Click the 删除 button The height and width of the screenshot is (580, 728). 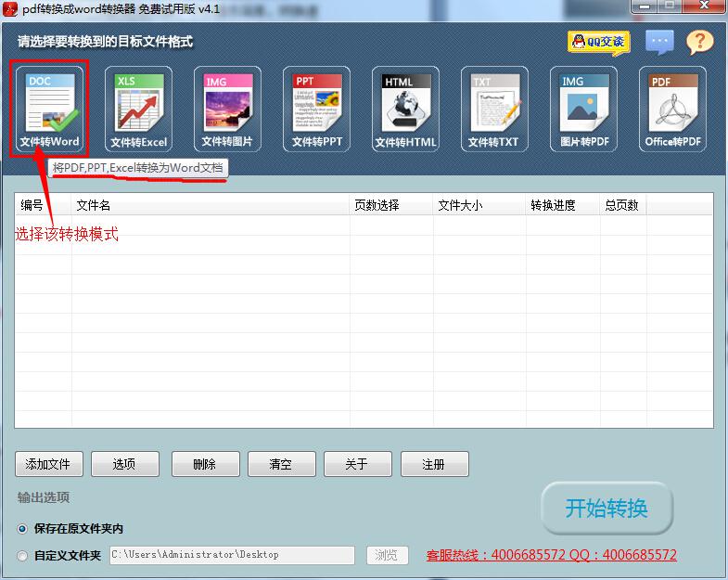206,464
